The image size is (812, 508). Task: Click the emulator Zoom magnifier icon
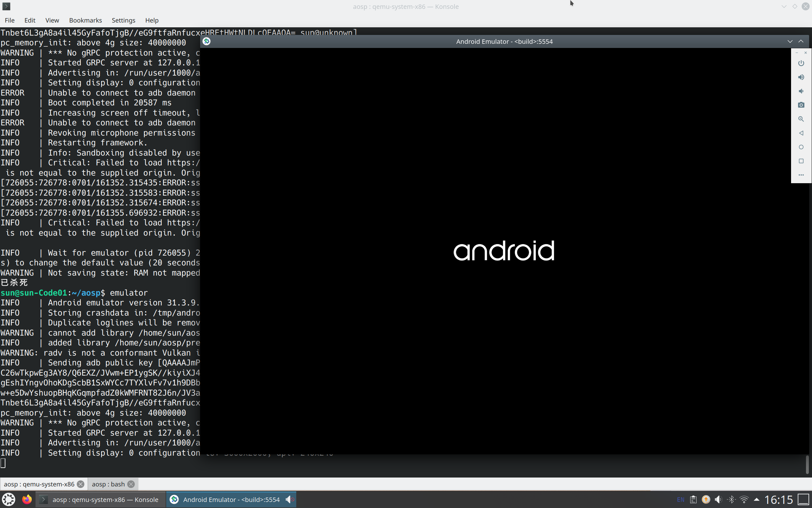(x=801, y=119)
